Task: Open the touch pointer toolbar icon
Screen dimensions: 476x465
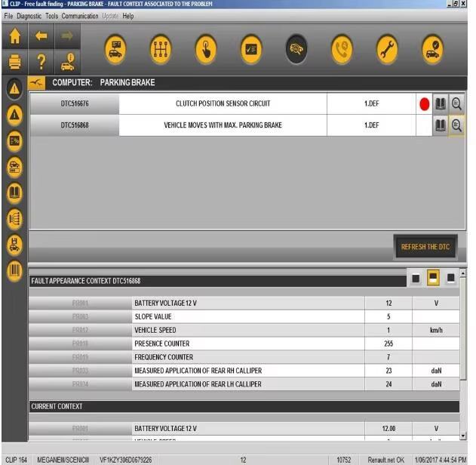Action: (206, 49)
